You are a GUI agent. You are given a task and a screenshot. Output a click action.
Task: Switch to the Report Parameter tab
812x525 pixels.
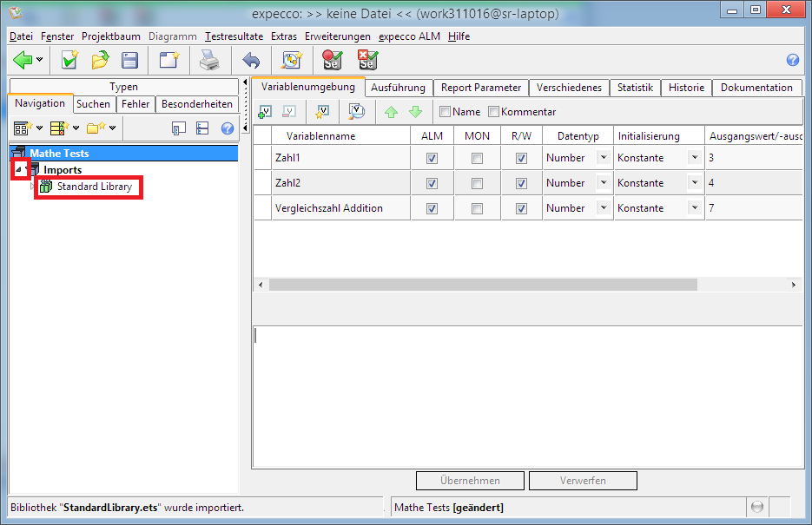480,88
